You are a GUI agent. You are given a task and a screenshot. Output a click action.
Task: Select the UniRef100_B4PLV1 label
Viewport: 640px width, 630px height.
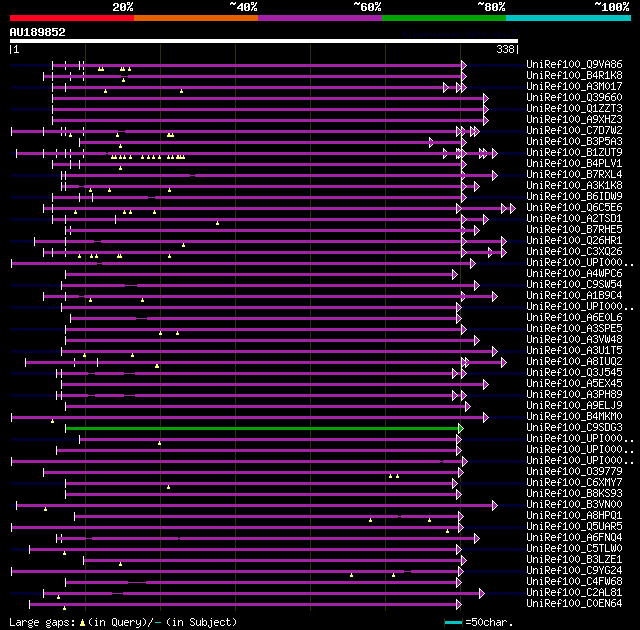[x=574, y=164]
